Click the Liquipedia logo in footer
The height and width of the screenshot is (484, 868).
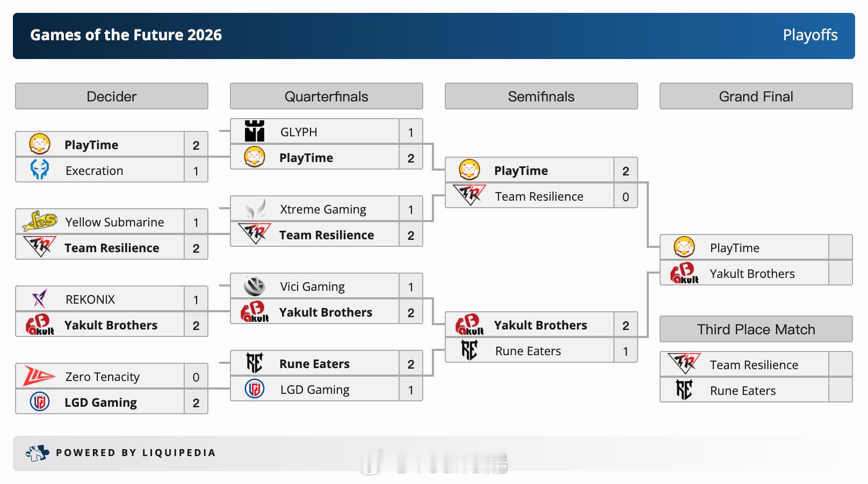[x=37, y=453]
